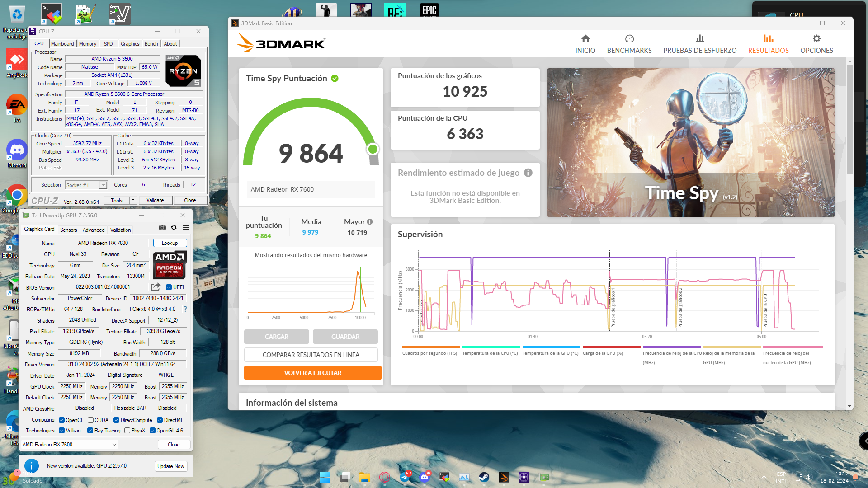Toggle the CUDA checkbox
Image resolution: width=868 pixels, height=488 pixels.
(x=91, y=420)
